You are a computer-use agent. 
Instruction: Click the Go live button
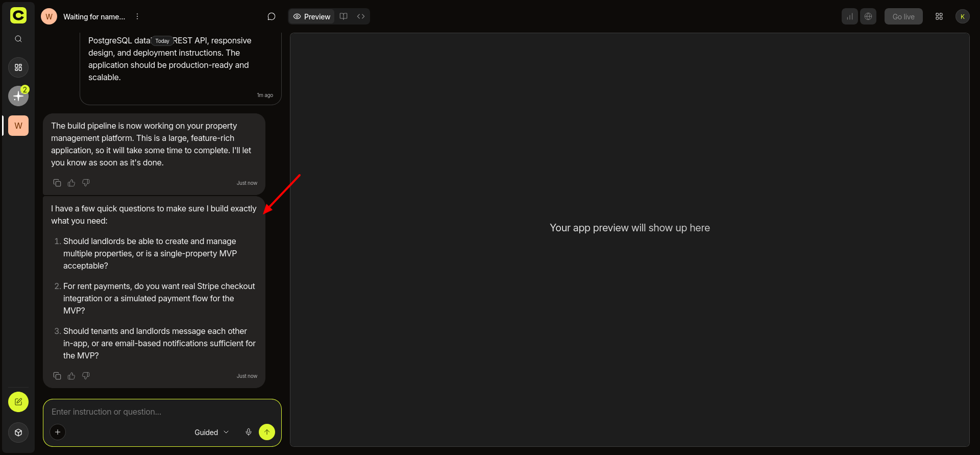tap(903, 16)
